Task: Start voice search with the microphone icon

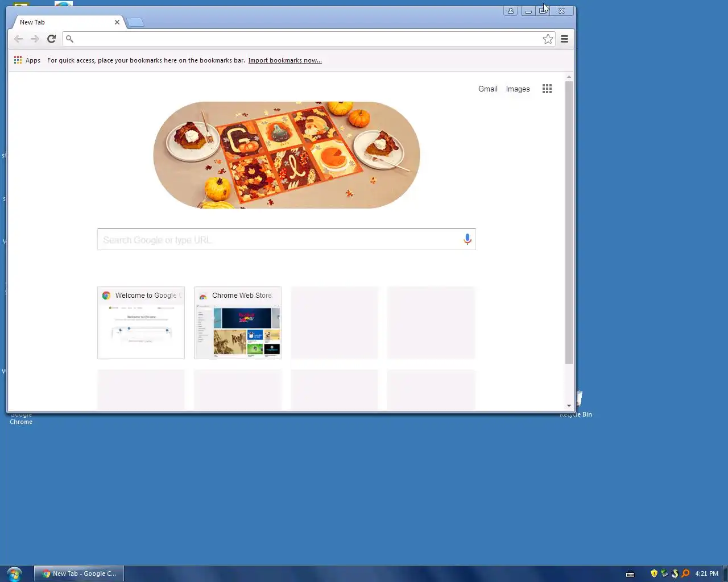Action: tap(467, 239)
